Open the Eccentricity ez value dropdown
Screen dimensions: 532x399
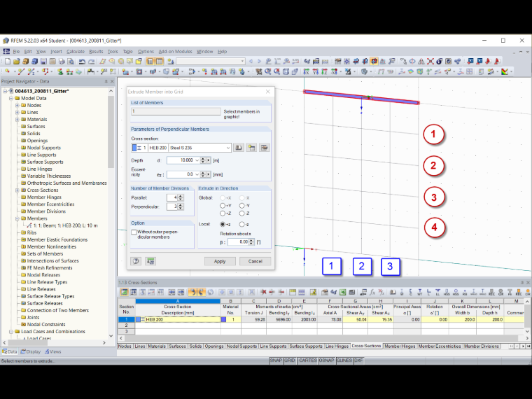click(197, 174)
